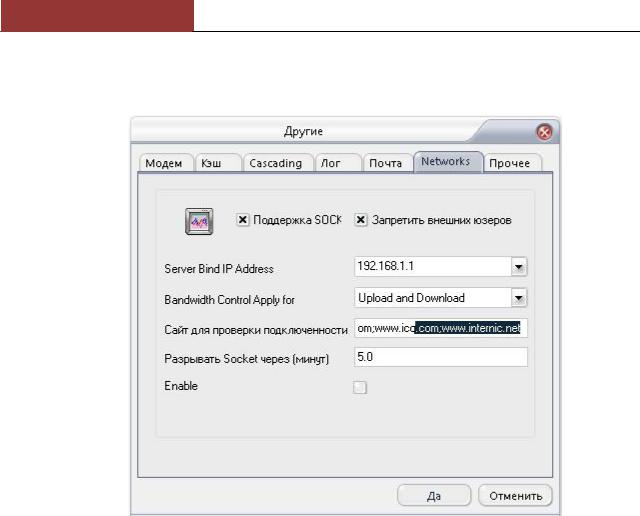
Task: Click the Server Bind IP Address label
Action: click(219, 269)
